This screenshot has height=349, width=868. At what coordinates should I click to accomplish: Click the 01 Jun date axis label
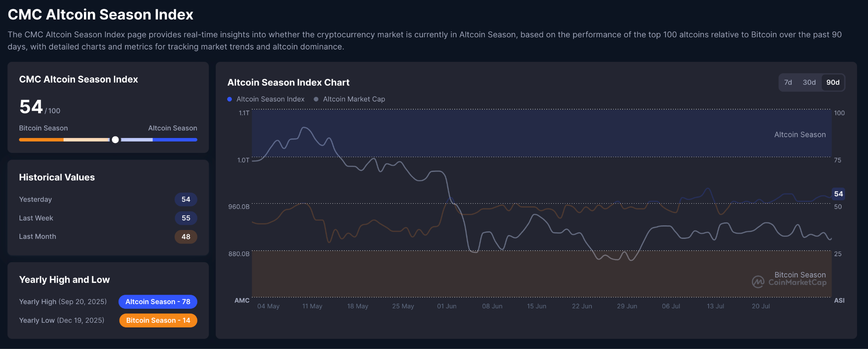pyautogui.click(x=447, y=306)
